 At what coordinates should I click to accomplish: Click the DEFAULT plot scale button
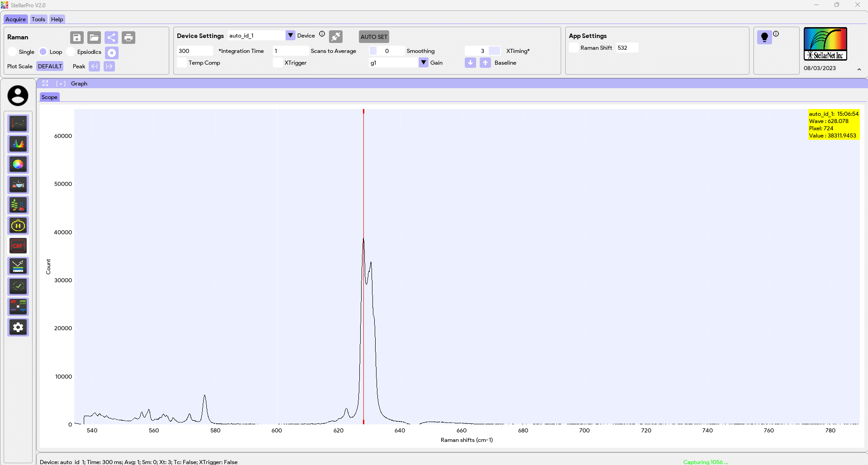[x=50, y=66]
